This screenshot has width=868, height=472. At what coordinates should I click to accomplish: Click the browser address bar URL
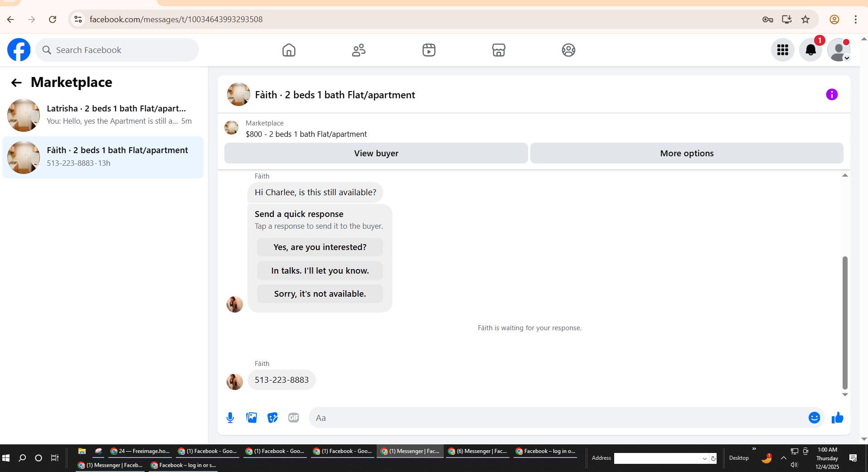[x=176, y=19]
